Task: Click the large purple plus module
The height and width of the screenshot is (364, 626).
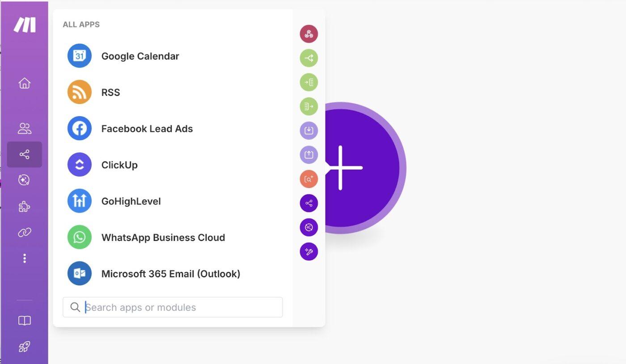Action: [x=362, y=168]
